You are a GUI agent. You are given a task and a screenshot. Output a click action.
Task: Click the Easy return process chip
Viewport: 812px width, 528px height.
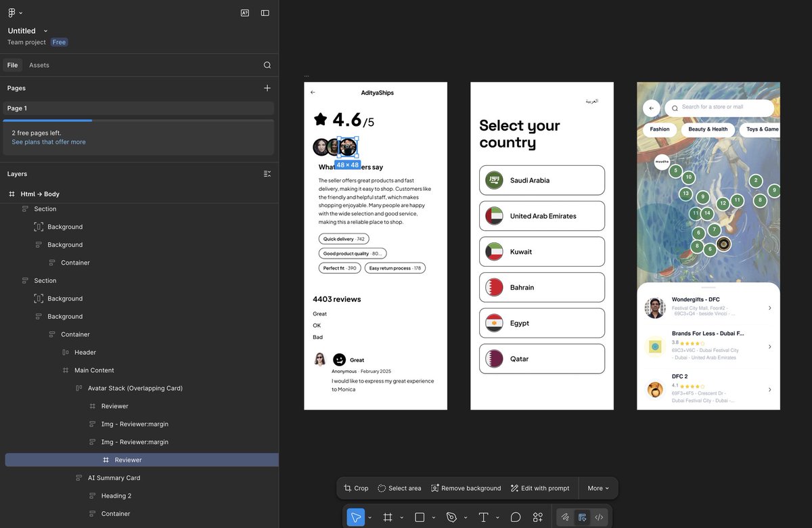tap(395, 268)
